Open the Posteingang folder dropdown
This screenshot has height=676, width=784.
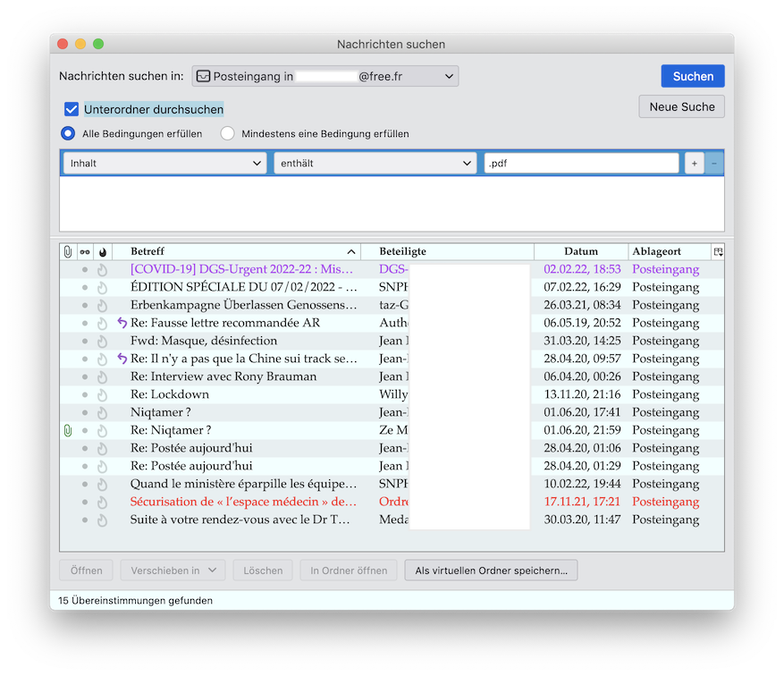[x=325, y=76]
